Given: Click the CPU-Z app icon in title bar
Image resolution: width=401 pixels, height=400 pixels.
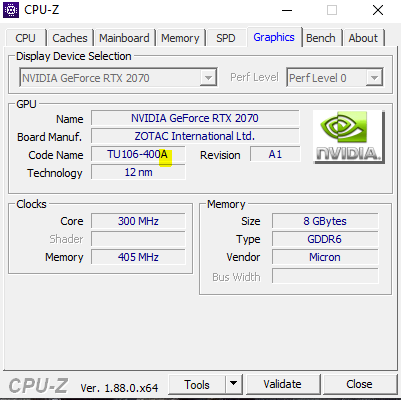Looking at the screenshot, I should click(x=11, y=10).
